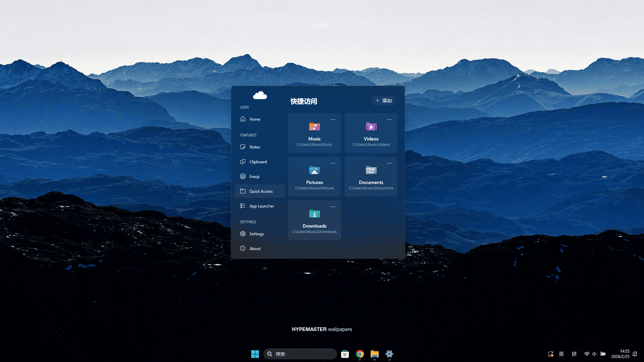Open the Videos tile more options
This screenshot has width=644, height=362.
[389, 120]
